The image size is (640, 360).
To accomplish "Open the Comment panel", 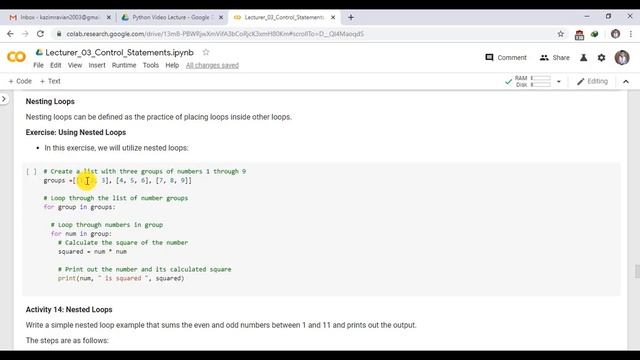I will (x=506, y=58).
